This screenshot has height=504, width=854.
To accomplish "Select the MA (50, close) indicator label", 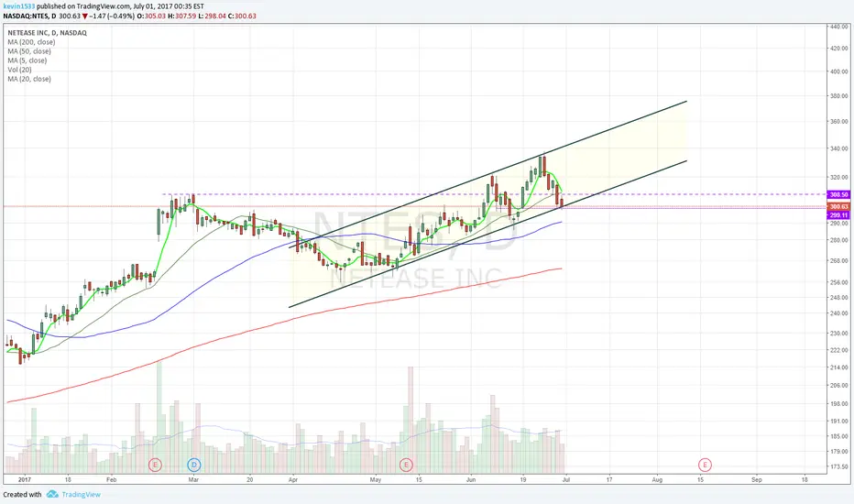I will pos(29,51).
